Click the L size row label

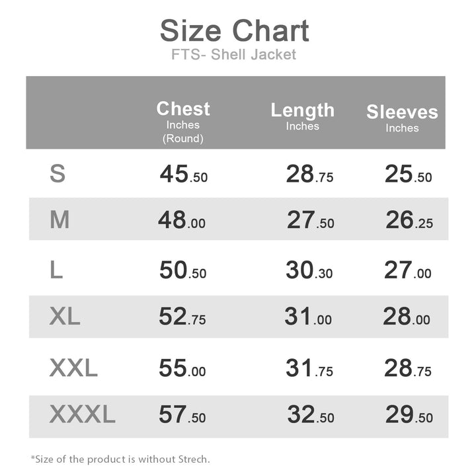(x=56, y=270)
